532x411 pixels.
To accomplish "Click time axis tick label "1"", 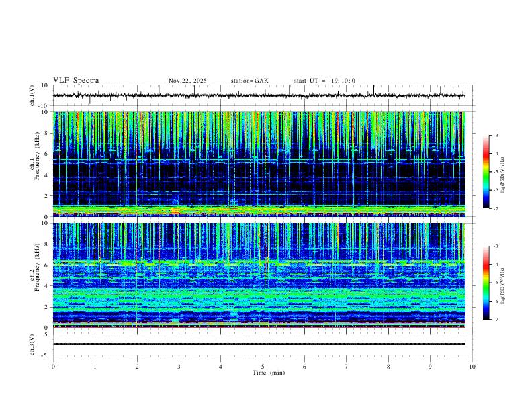I will [x=95, y=367].
